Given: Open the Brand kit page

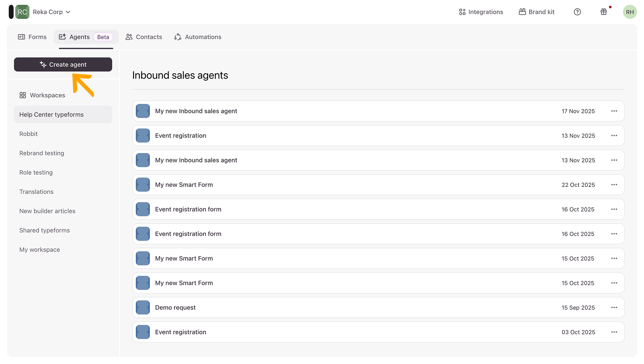Looking at the screenshot, I should [537, 12].
